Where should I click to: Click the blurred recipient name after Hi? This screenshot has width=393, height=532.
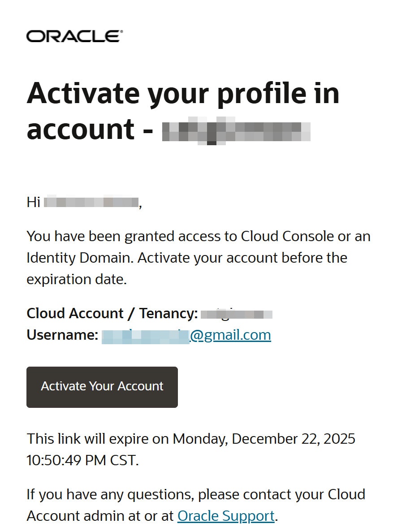(91, 202)
